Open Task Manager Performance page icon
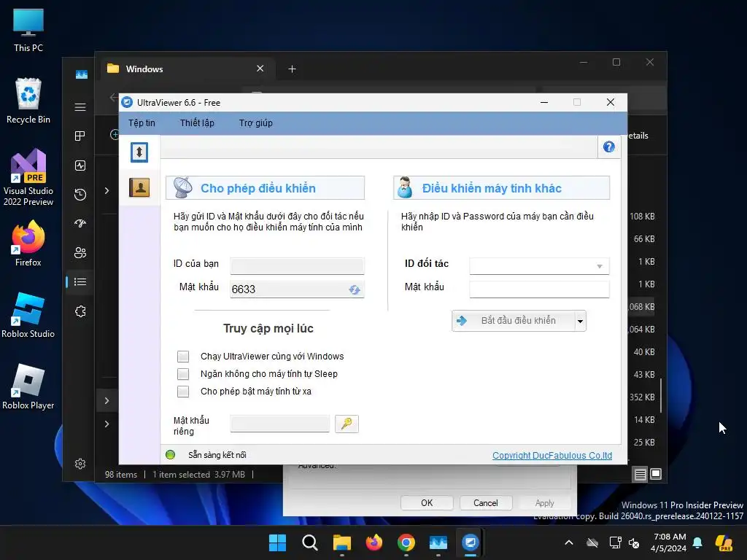 point(80,166)
